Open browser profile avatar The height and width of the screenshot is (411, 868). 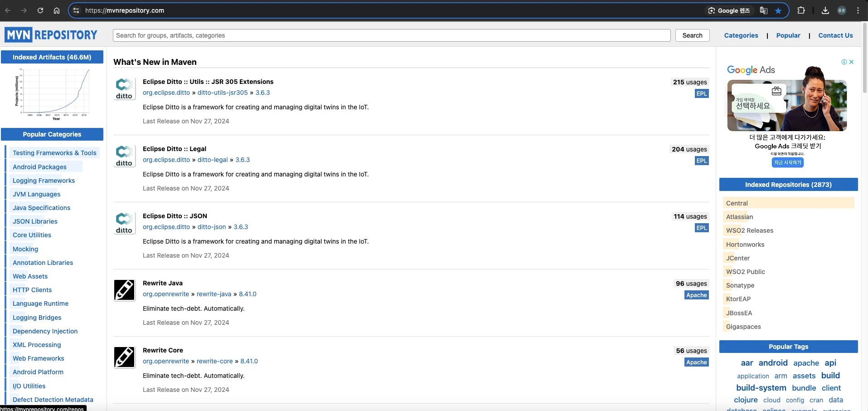(842, 10)
